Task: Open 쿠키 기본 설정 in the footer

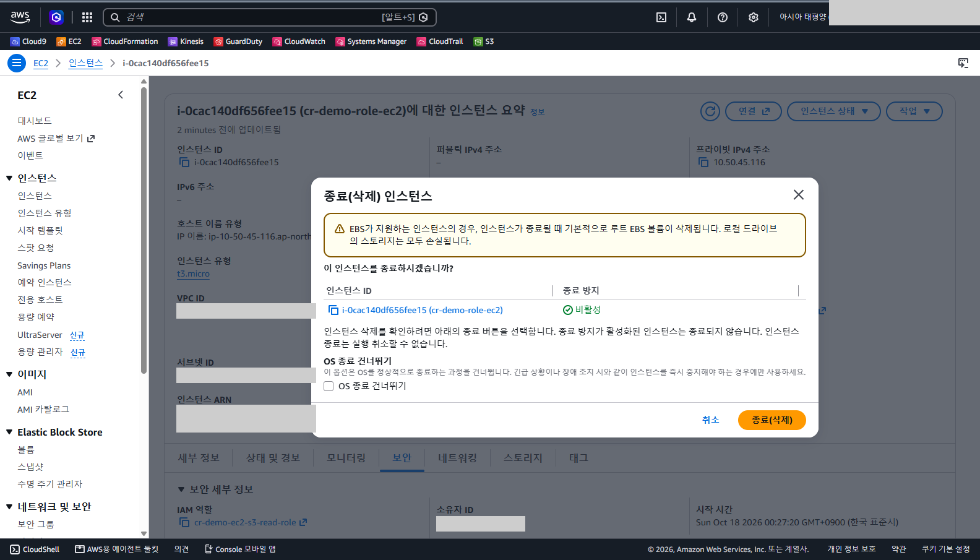Action: [946, 549]
